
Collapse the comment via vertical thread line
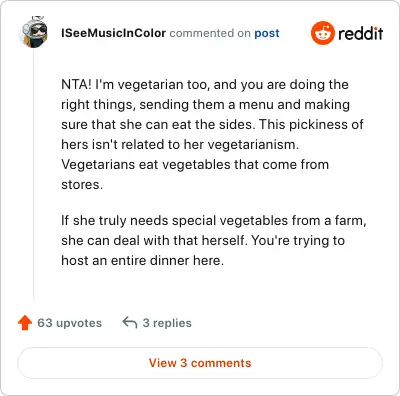[34, 173]
